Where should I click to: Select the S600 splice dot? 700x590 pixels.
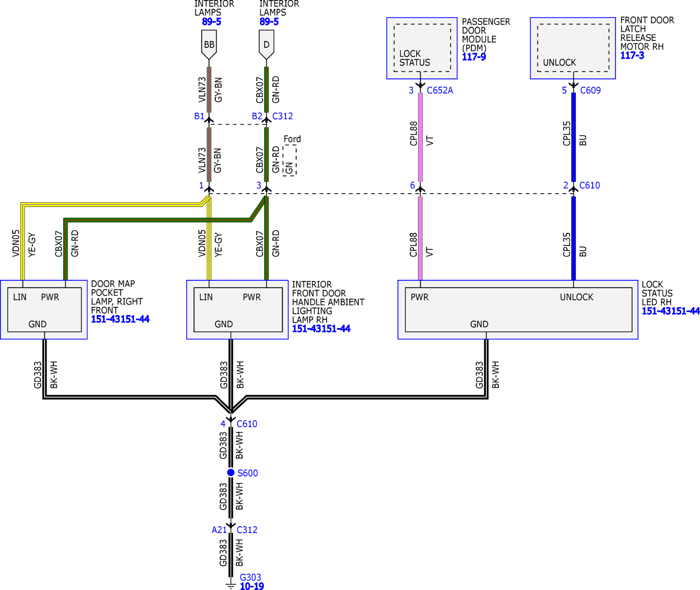(231, 472)
